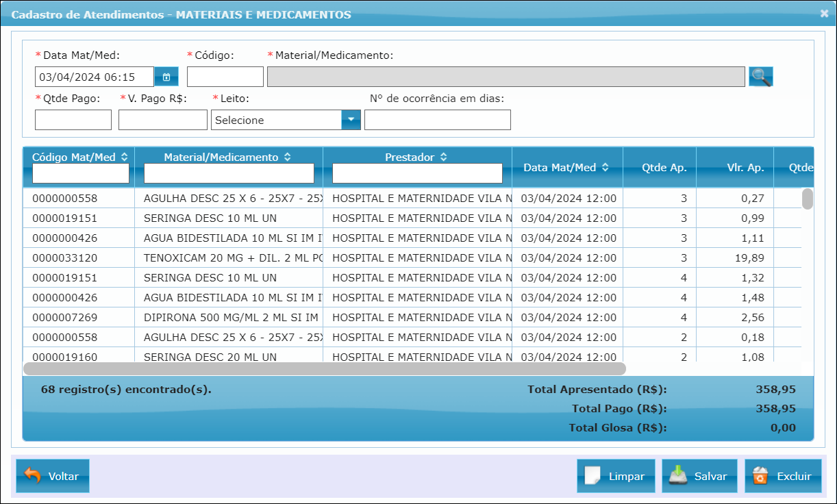This screenshot has height=504, width=837.
Task: Focus the Nº de ocorrência em dias field
Action: [438, 120]
